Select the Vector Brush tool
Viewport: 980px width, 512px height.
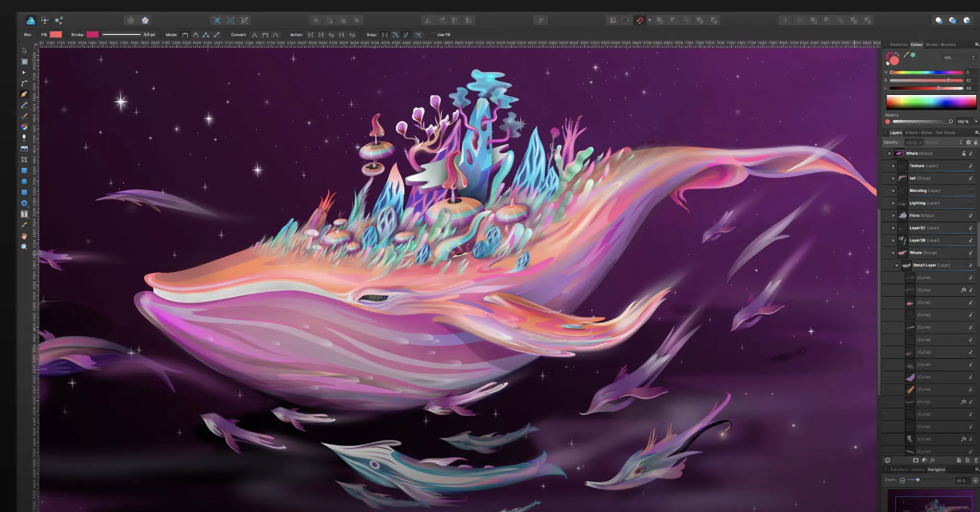tap(24, 116)
